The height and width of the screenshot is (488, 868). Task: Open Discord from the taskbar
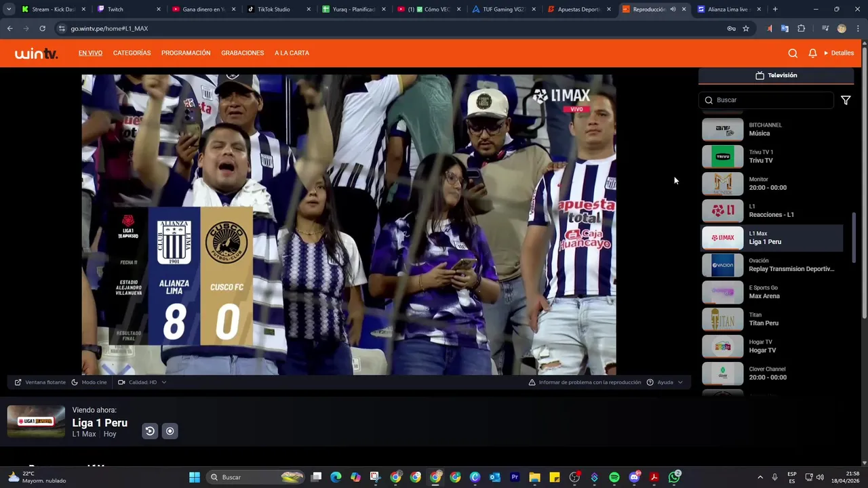tap(635, 477)
